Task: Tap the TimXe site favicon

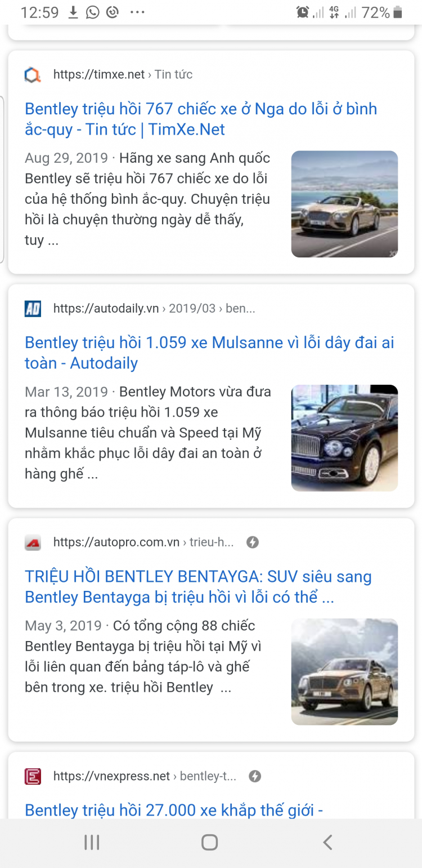Action: click(x=33, y=75)
